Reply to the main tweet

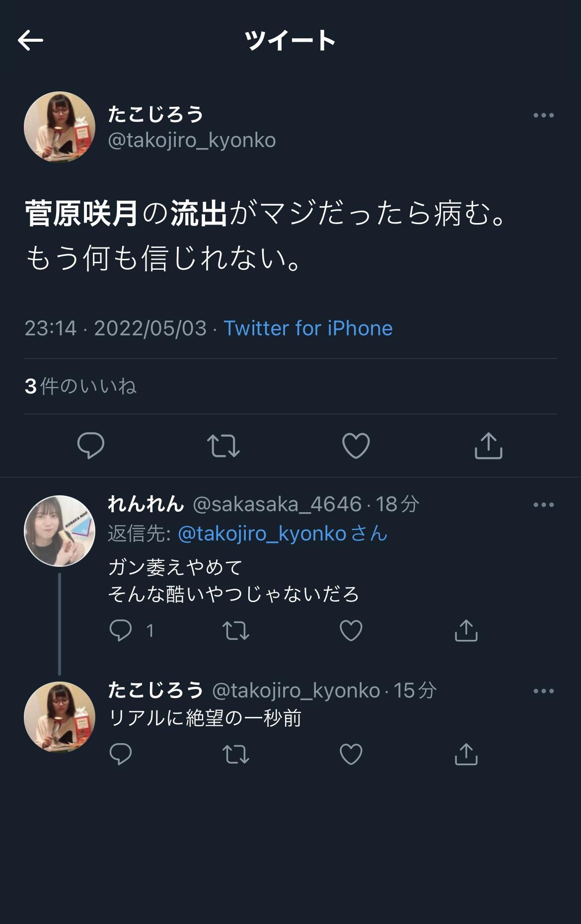[x=91, y=445]
